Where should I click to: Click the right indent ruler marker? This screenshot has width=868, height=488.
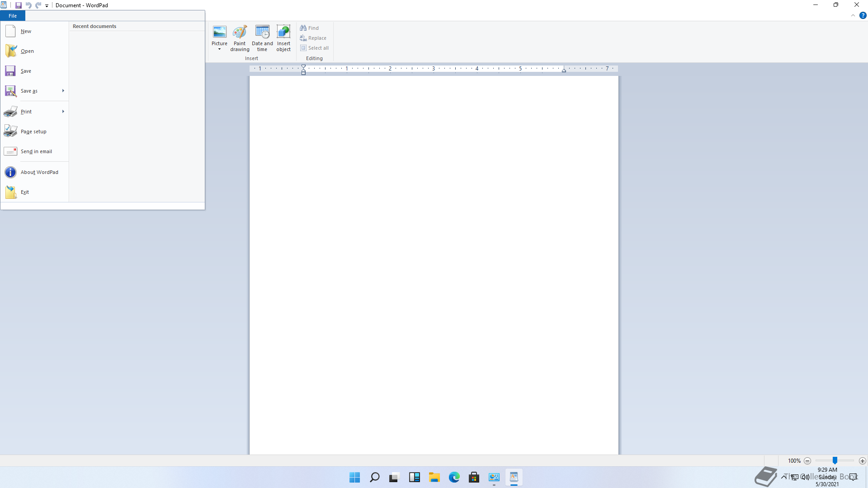[564, 70]
